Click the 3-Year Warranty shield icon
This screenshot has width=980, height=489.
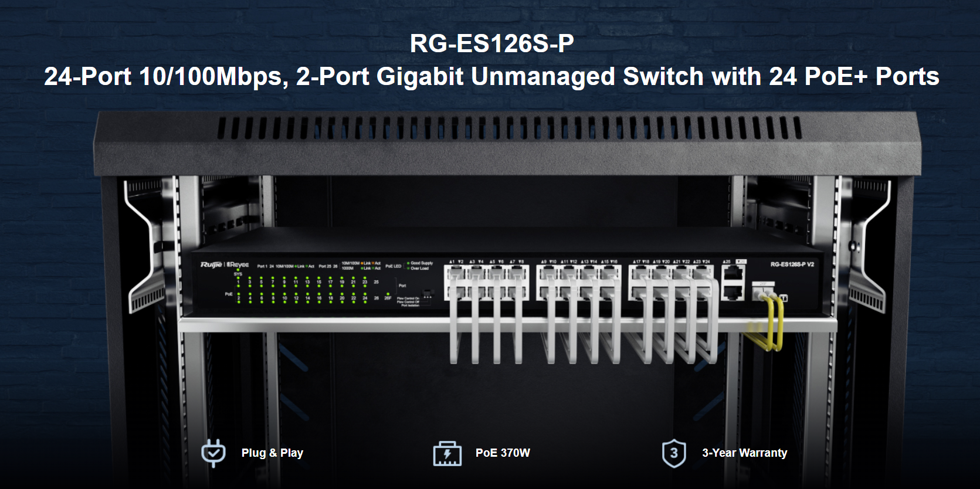coord(674,453)
